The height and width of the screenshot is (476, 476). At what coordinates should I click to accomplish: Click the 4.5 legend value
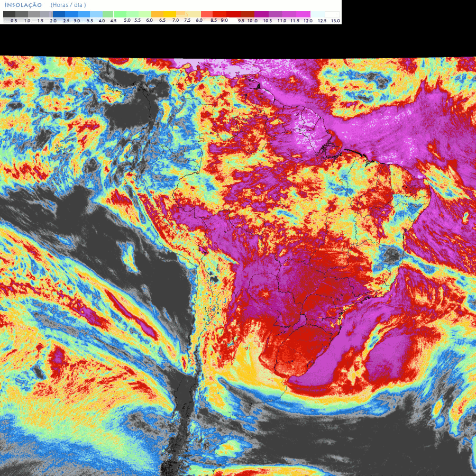113,21
